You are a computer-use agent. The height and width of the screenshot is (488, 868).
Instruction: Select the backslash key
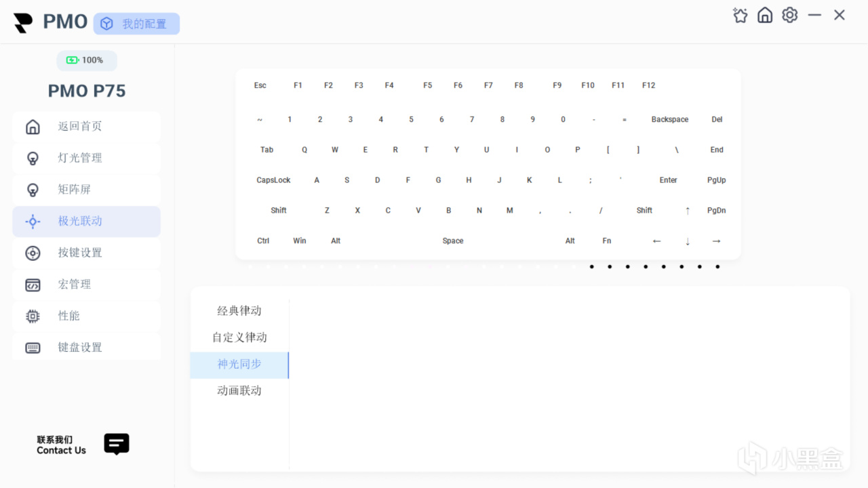677,150
